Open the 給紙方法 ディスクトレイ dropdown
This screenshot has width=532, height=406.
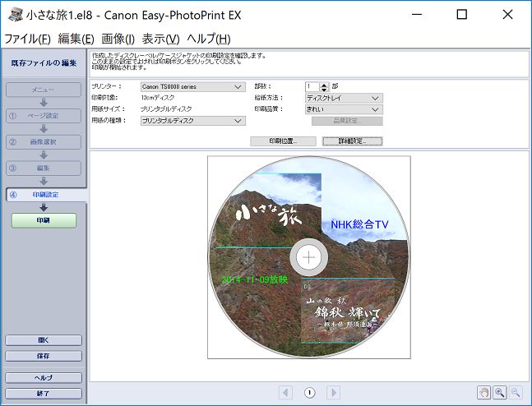[x=344, y=99]
